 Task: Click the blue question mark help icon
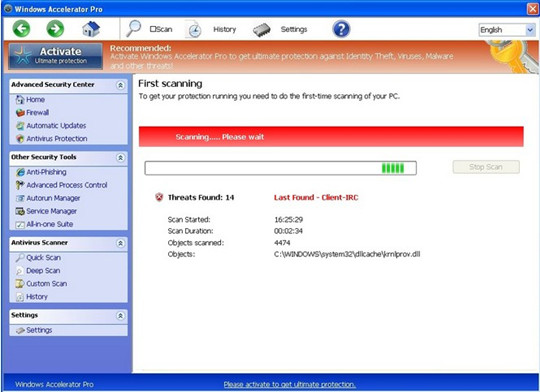(341, 29)
